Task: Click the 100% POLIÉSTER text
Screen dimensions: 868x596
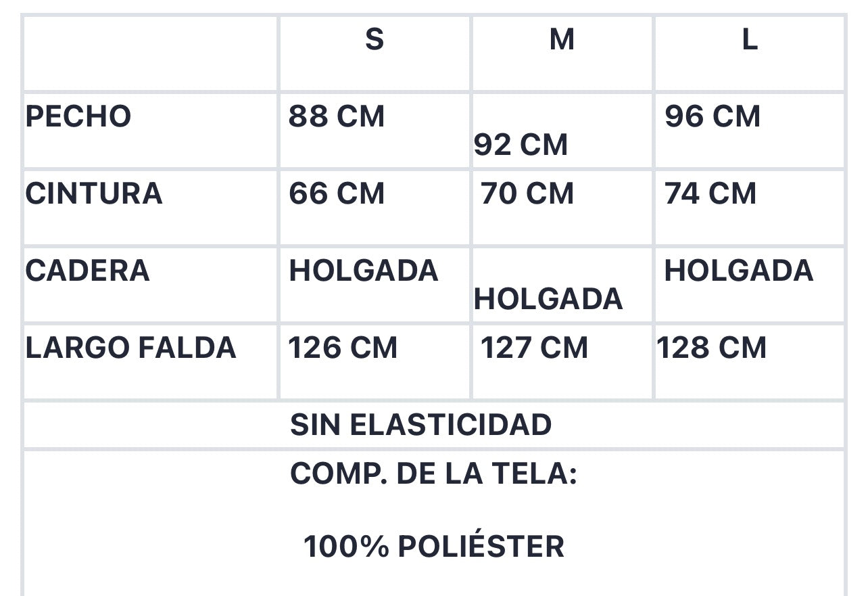Action: [x=434, y=547]
